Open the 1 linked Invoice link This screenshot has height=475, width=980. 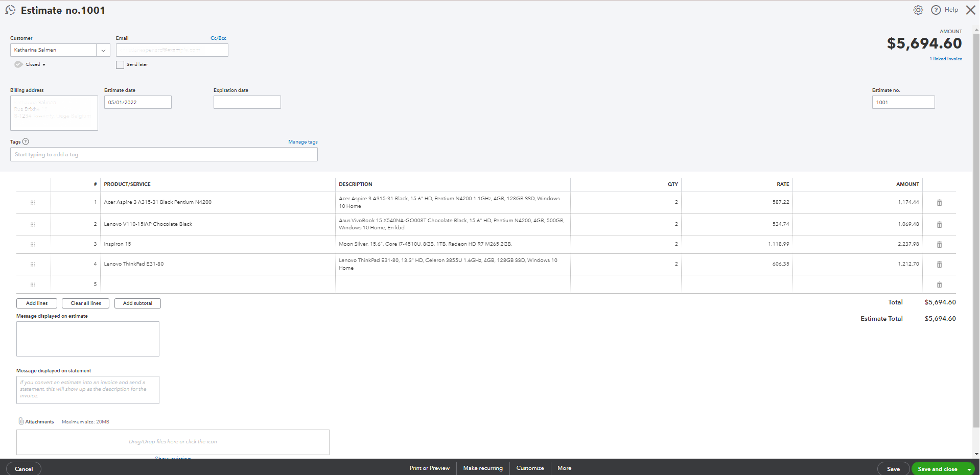[x=945, y=59]
